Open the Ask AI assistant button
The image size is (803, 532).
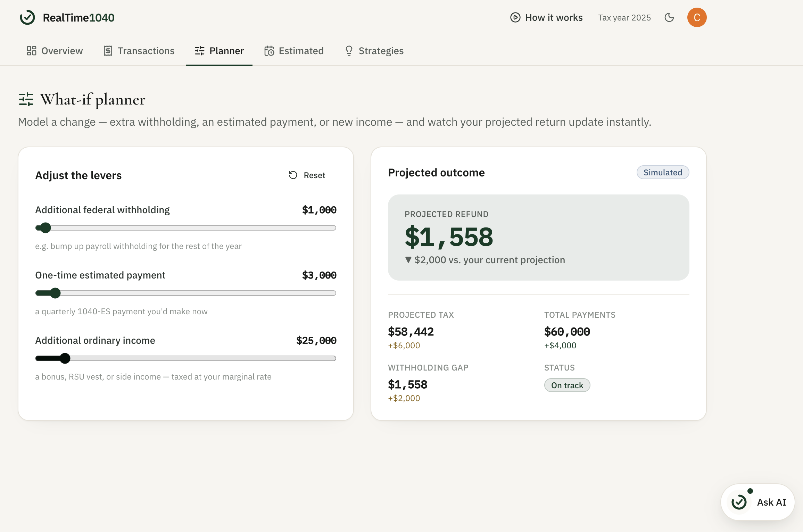tap(758, 502)
